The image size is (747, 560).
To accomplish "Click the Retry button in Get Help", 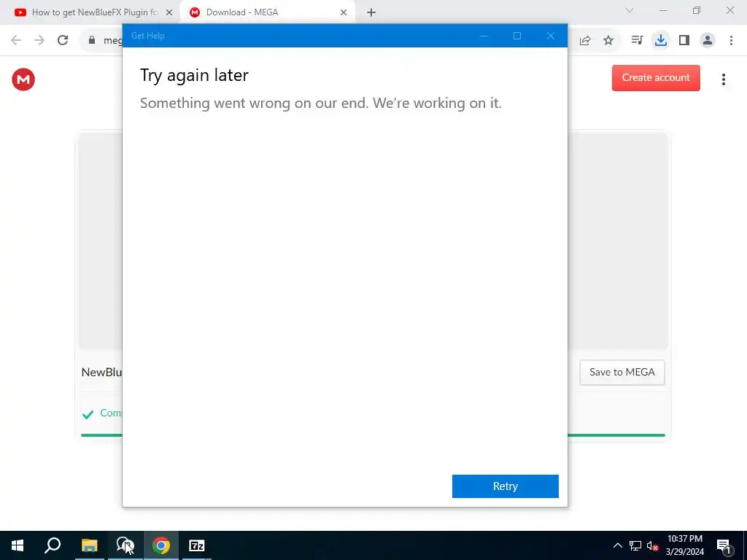I will (x=505, y=486).
